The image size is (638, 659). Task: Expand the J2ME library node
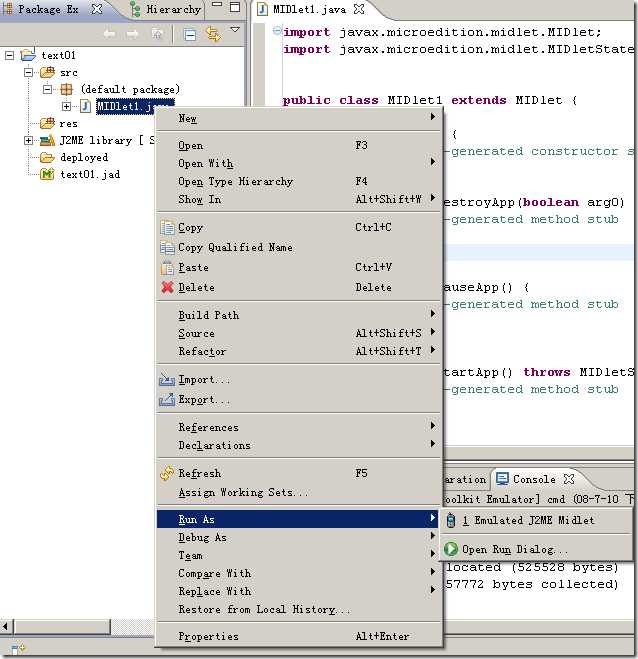(x=29, y=141)
